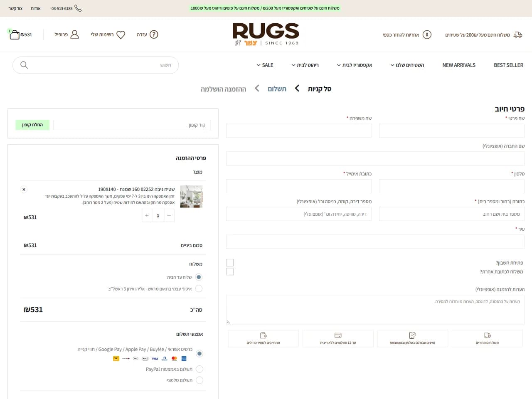
Task: Click the cheap prices wallet icon
Action: tap(263, 335)
